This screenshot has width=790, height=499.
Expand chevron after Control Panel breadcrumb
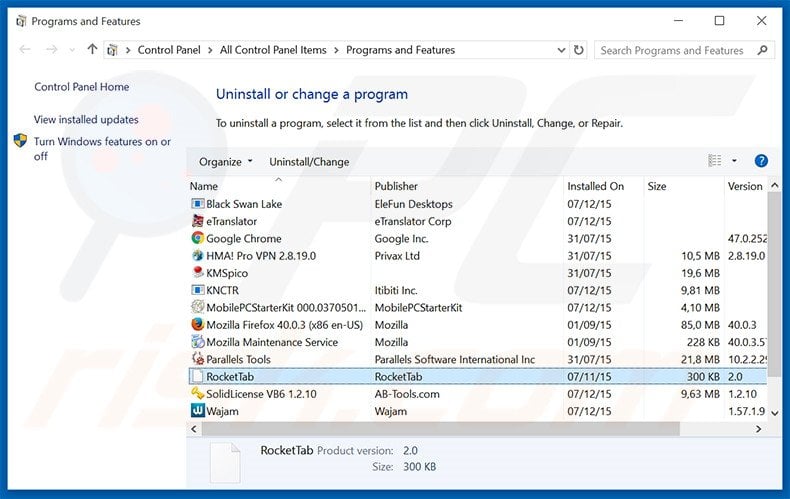[x=210, y=50]
